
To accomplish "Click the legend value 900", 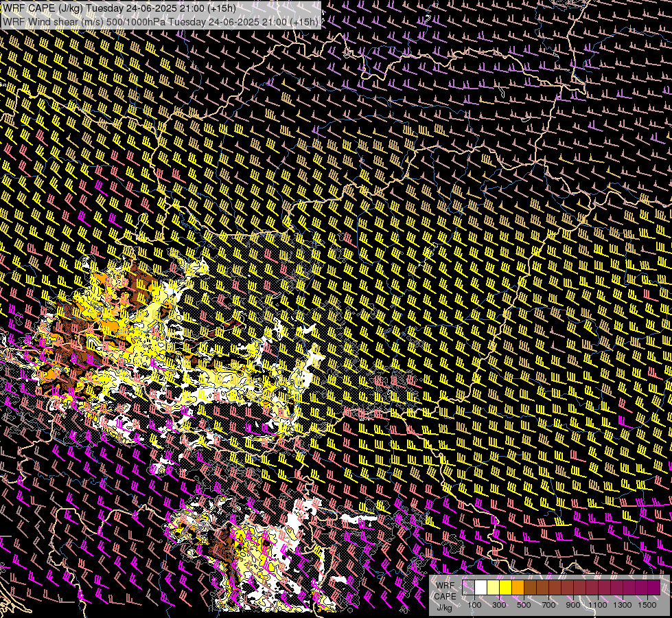I will click(573, 605).
